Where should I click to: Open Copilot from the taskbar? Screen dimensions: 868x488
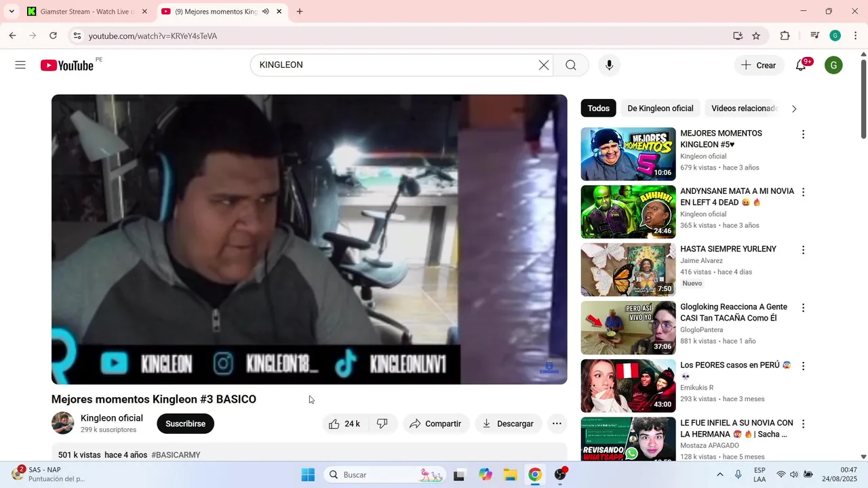[485, 474]
